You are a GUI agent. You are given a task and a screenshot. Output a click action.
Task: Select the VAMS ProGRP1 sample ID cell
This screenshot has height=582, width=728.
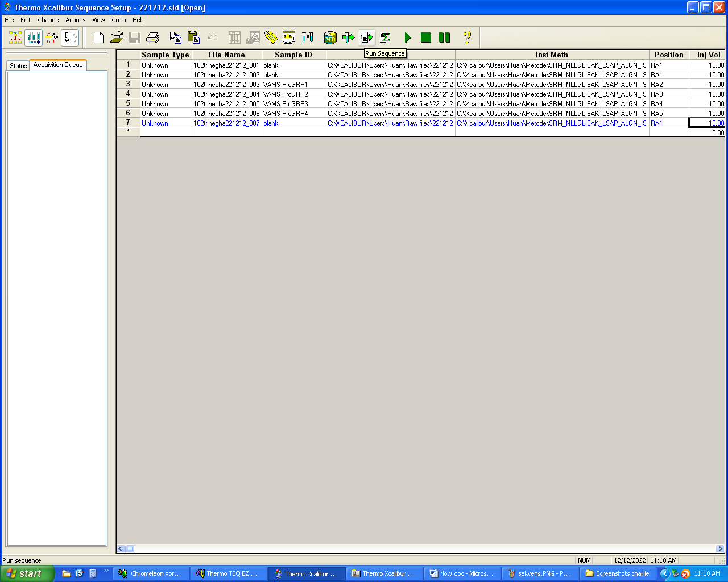[293, 85]
